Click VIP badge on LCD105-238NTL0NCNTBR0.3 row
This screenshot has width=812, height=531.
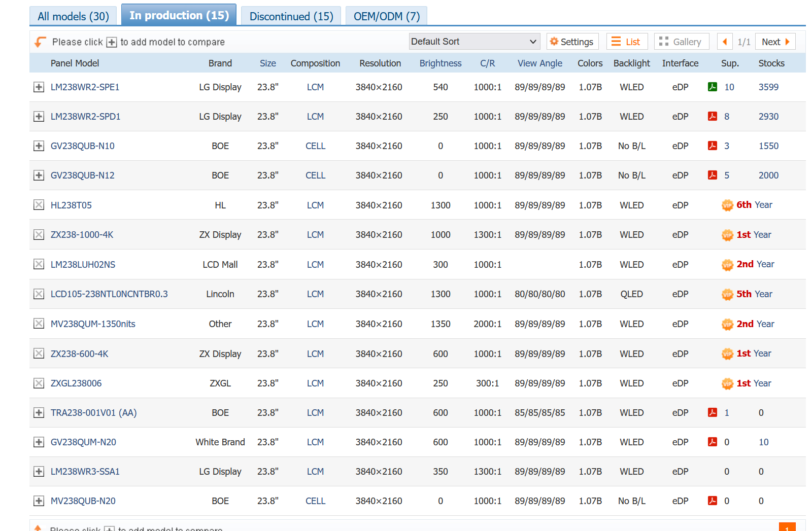pos(728,295)
